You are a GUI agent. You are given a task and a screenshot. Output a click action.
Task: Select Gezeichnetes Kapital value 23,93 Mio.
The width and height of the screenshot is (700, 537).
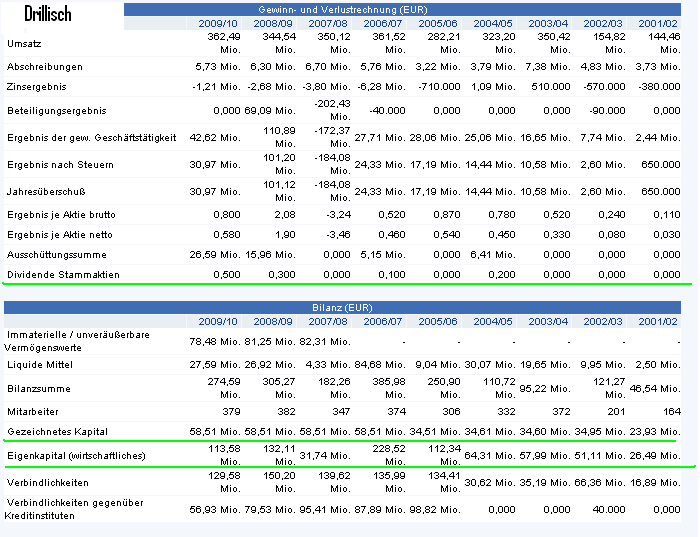[655, 432]
